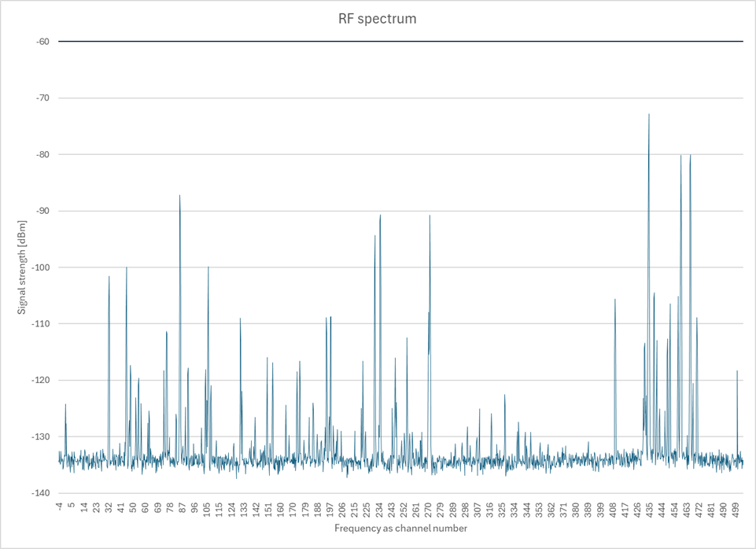Select the -60 label on the vertical axis
This screenshot has height=549, width=756.
click(x=43, y=42)
